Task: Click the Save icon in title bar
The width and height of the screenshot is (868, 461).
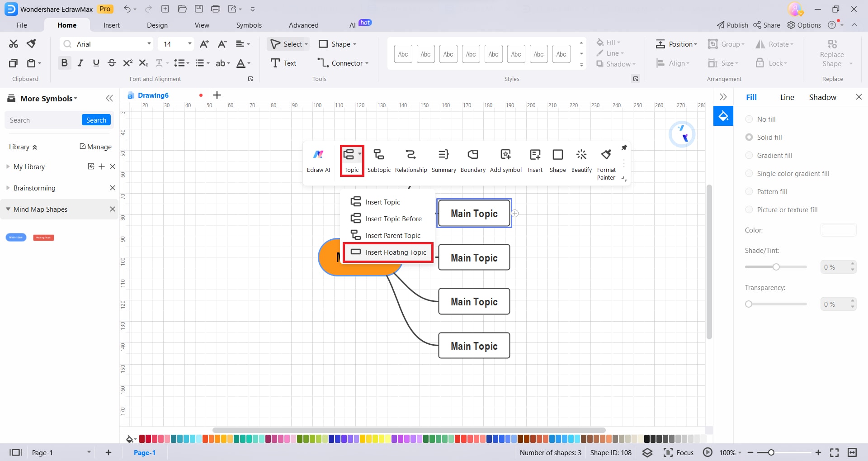Action: point(198,9)
